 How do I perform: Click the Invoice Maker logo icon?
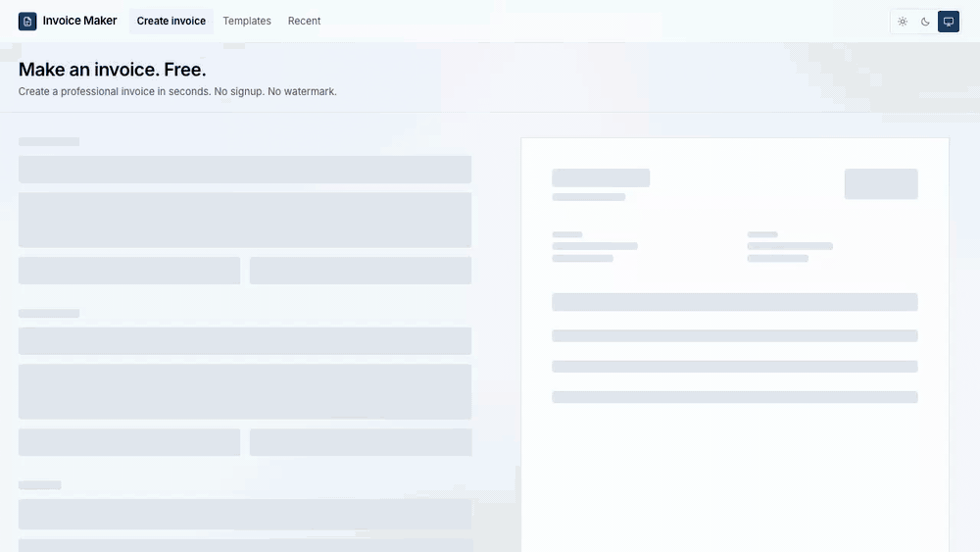coord(27,22)
